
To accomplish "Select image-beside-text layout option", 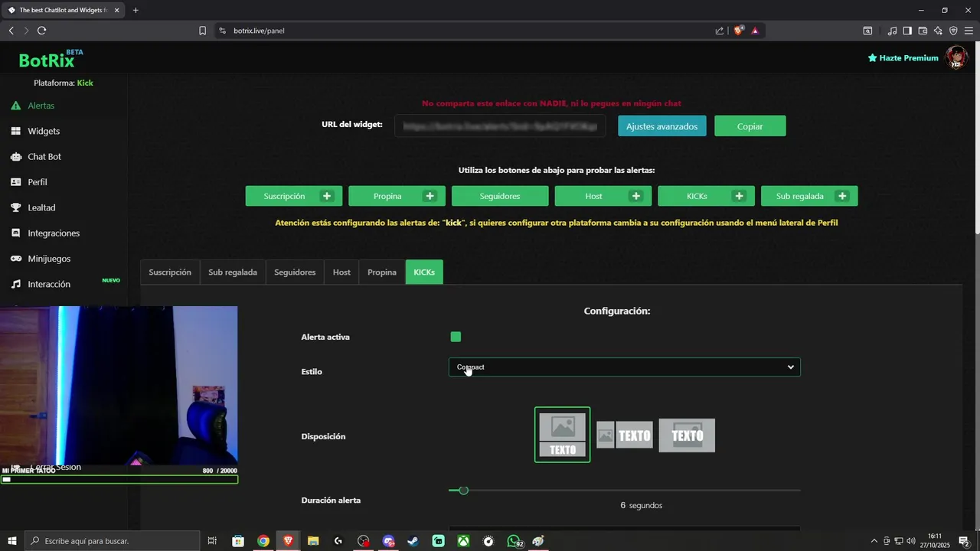I will [x=625, y=435].
